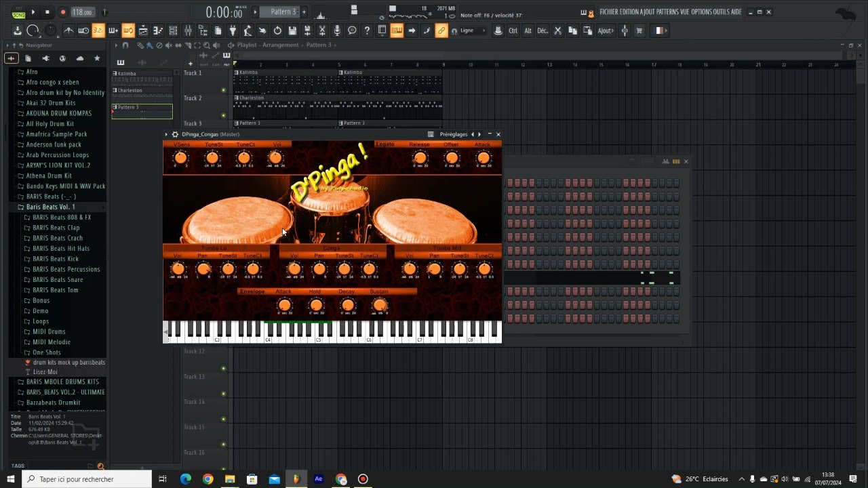Open File Explorer from the taskbar
Viewport: 868px width, 488px height.
[230, 479]
